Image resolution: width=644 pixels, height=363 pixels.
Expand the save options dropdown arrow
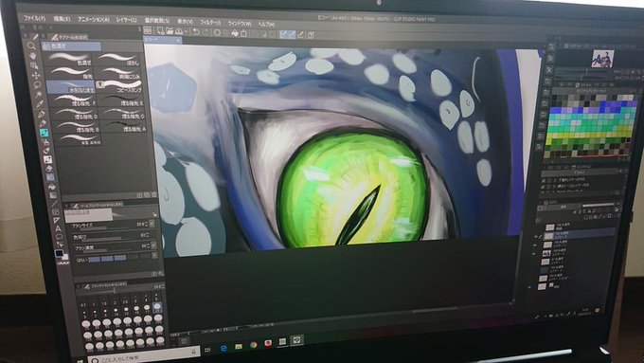[186, 32]
